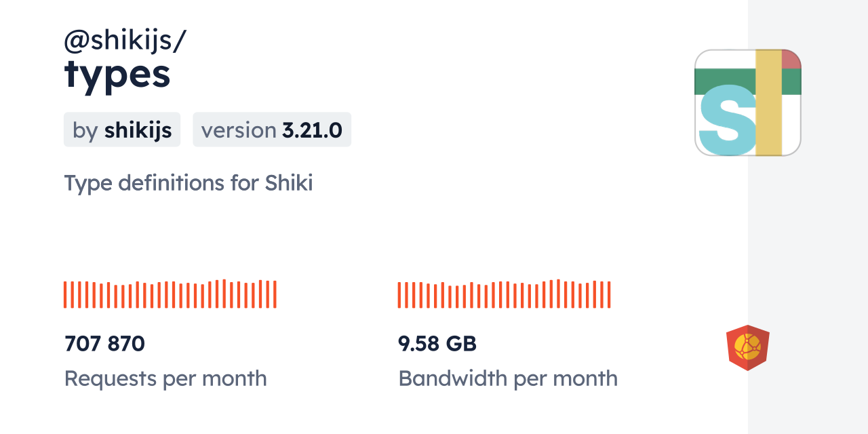Screen dimensions: 868x434
Task: Click the 707 870 requests count
Action: [105, 344]
